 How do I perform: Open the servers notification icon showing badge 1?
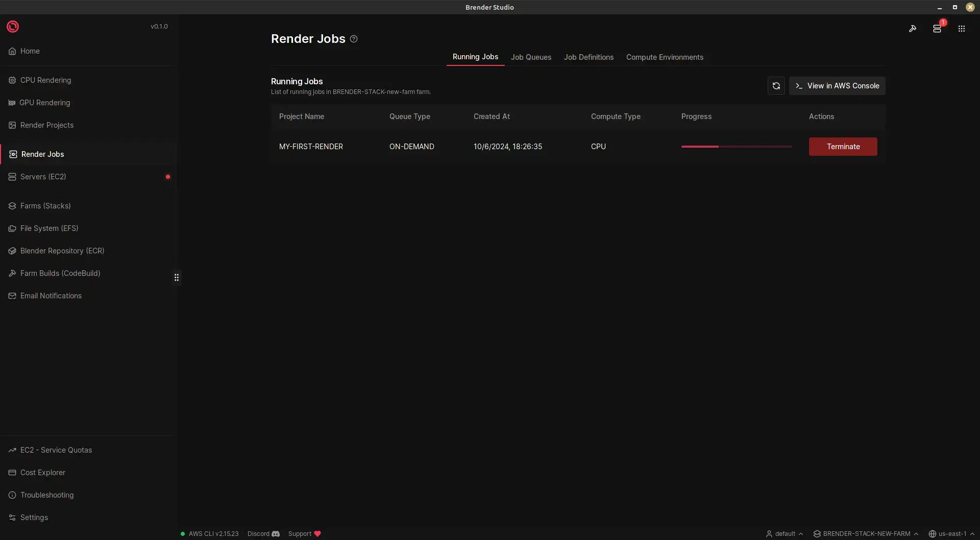(x=937, y=29)
